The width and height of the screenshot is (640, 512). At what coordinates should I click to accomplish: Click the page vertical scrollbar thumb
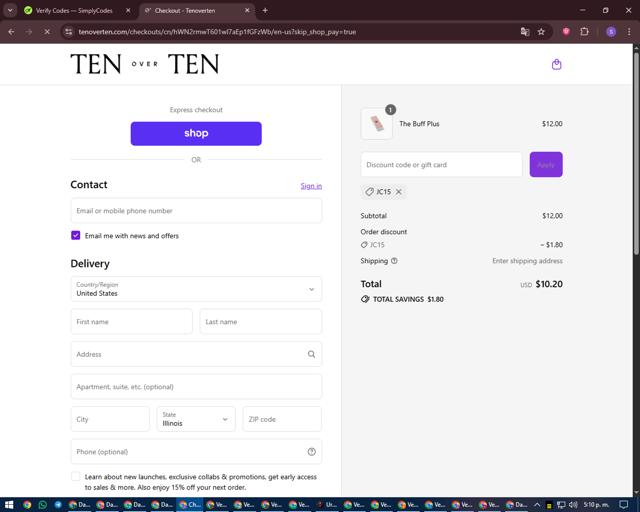(636, 153)
